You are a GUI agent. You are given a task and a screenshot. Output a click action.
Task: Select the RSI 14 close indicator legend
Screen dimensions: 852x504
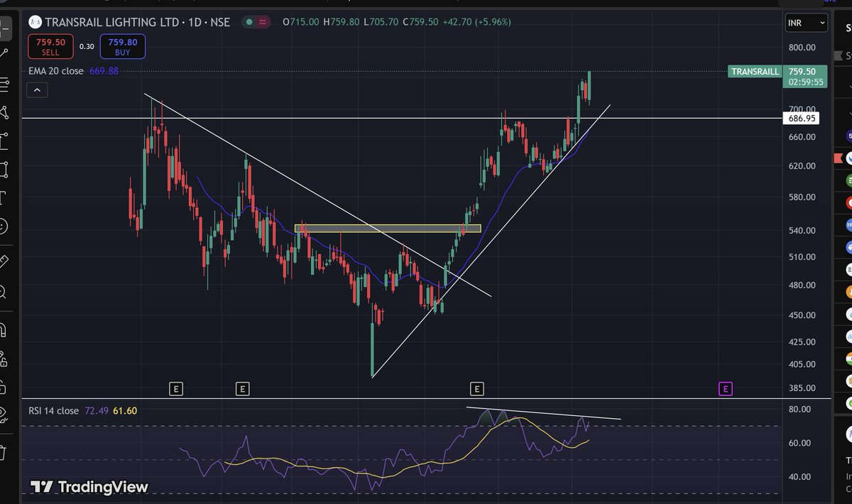click(x=53, y=410)
